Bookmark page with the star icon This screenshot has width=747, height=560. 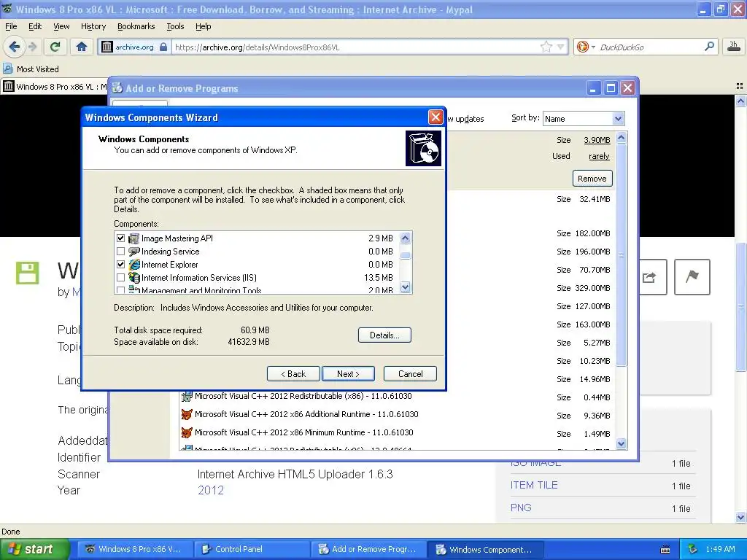coord(546,47)
